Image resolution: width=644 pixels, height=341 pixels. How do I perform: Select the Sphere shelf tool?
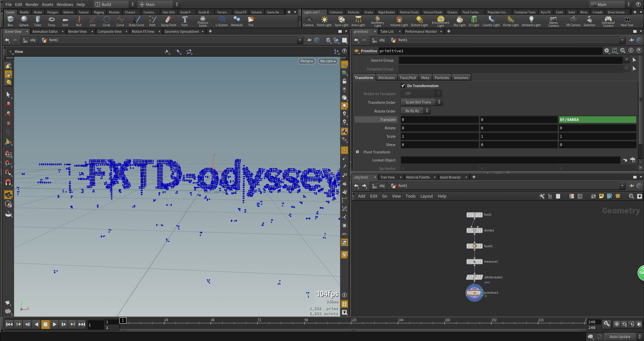pyautogui.click(x=24, y=21)
